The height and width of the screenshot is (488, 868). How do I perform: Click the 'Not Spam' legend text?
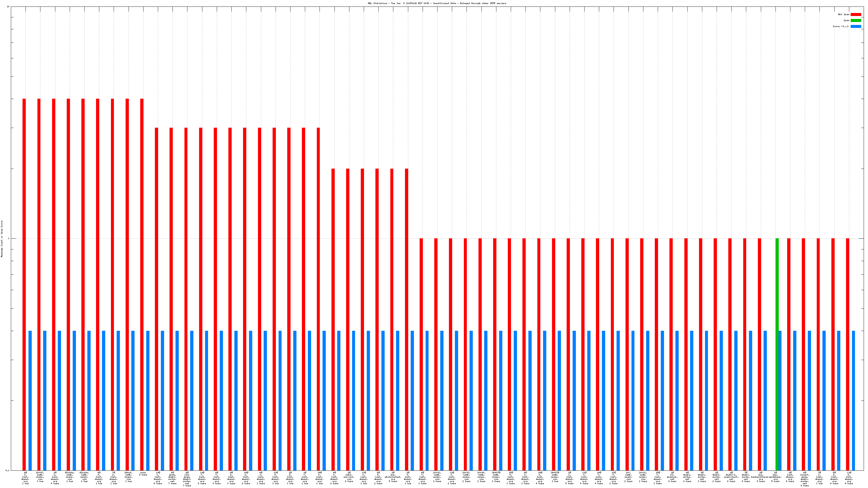[844, 14]
